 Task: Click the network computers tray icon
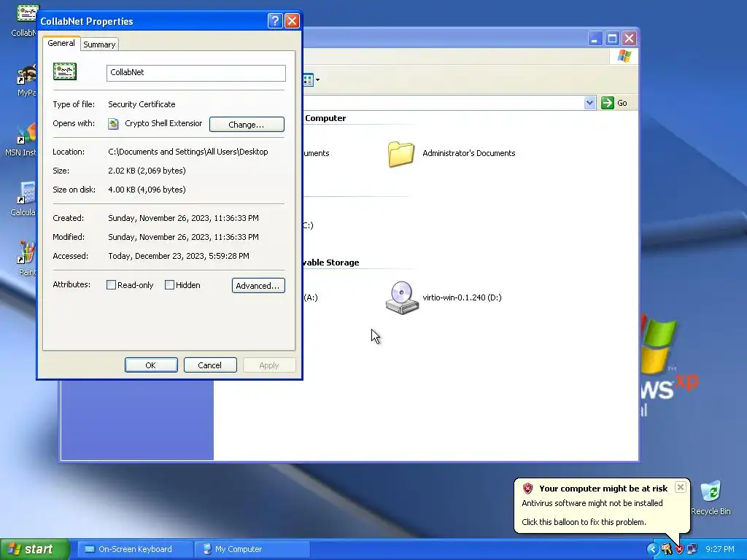pos(692,550)
